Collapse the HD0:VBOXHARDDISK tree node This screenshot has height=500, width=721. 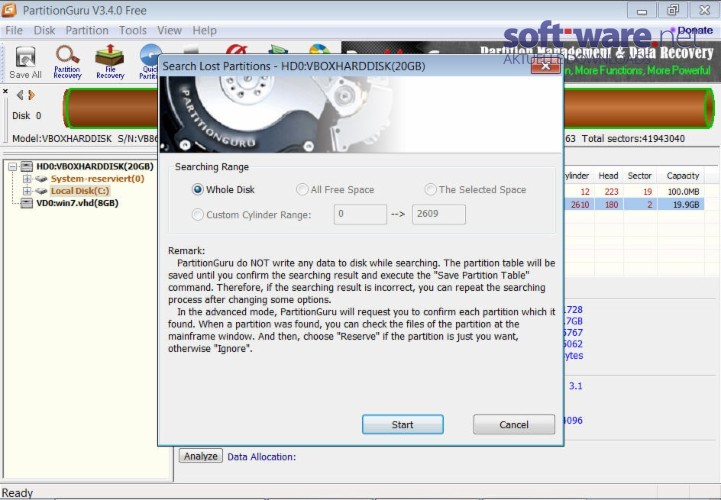(13, 166)
